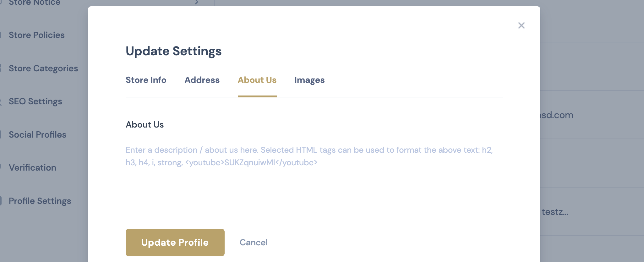Expand the Store Notice chevron
The height and width of the screenshot is (262, 644).
(x=197, y=2)
